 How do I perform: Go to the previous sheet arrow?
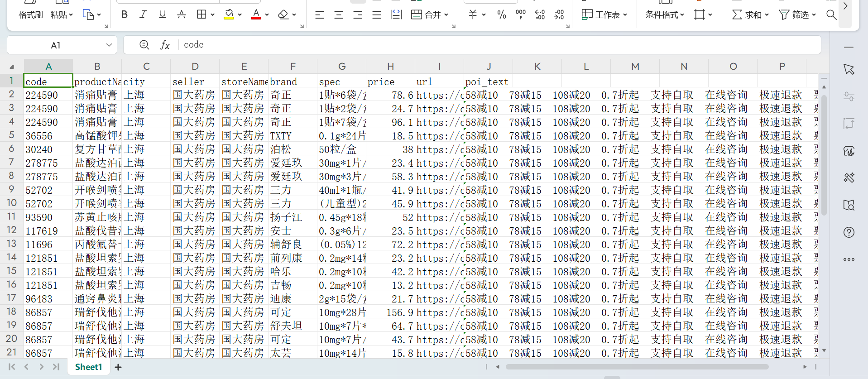(26, 367)
